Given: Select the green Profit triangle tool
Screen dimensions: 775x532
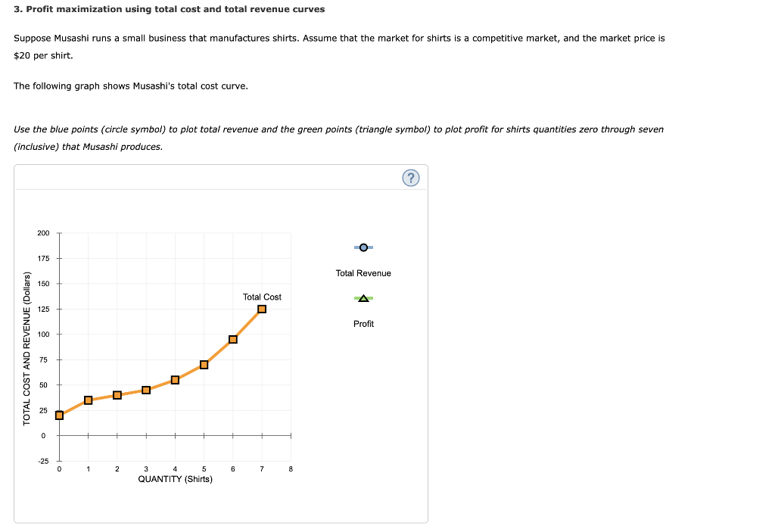Looking at the screenshot, I should pyautogui.click(x=363, y=298).
